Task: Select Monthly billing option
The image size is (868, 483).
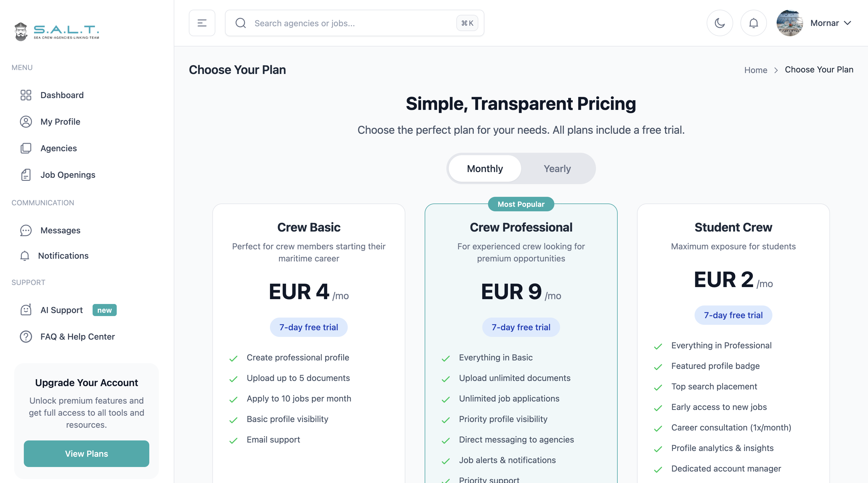Action: [484, 169]
